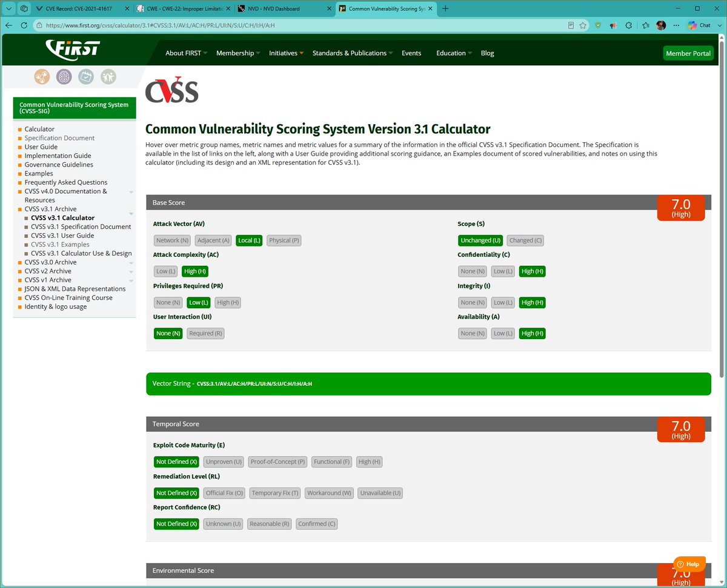727x588 pixels.
Task: Collapse CVSS v3.1 Archive arrow in sidebar
Action: point(131,214)
